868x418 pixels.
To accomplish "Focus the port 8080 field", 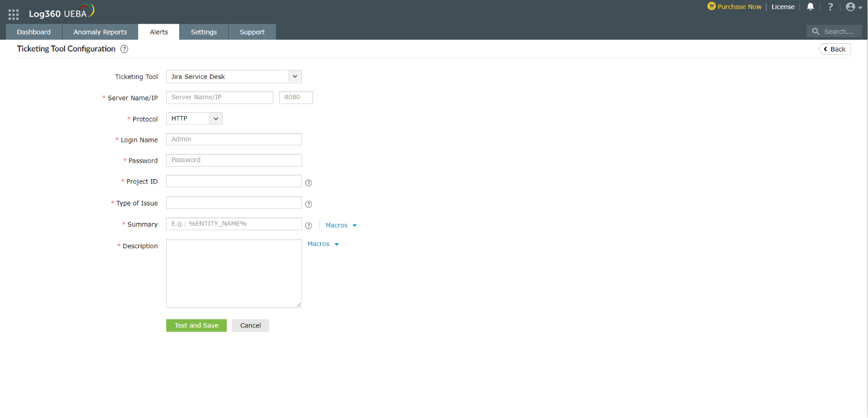I will point(296,98).
